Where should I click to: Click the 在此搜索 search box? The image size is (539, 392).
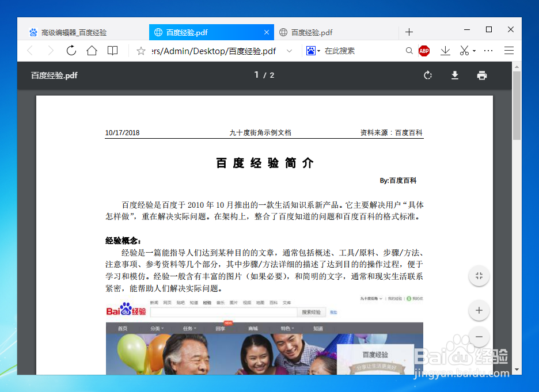click(x=363, y=51)
